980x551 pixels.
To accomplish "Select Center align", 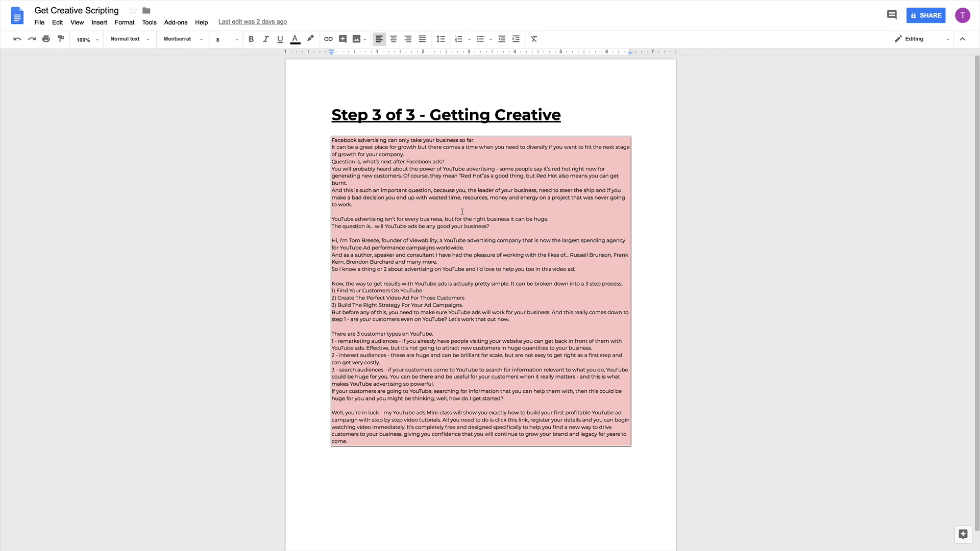I will (x=394, y=39).
